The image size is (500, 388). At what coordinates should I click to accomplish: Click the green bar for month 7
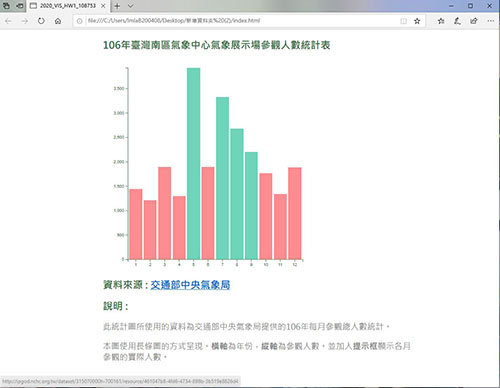222,178
